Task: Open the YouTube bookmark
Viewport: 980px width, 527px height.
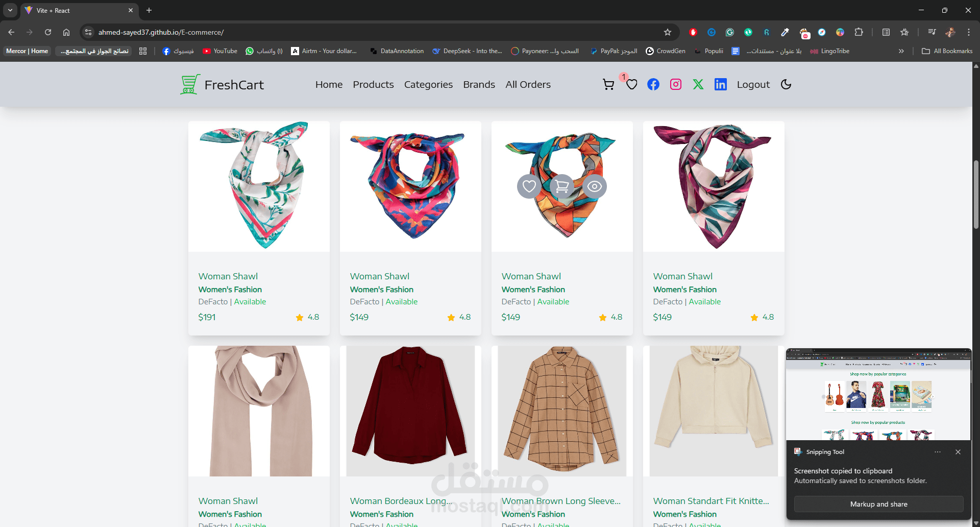Action: [x=220, y=51]
